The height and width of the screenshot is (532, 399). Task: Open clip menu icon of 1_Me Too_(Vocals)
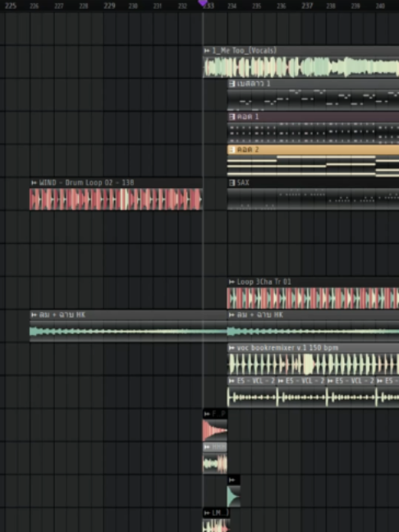point(207,51)
